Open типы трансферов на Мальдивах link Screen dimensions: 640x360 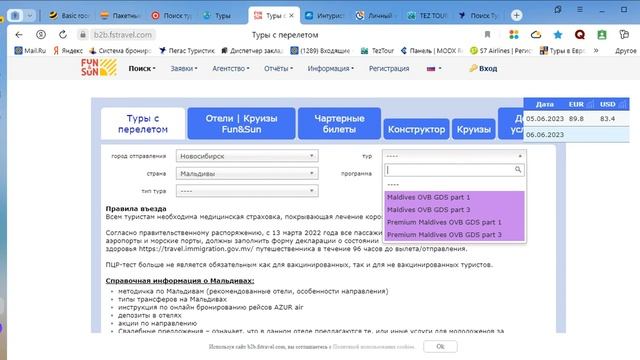pyautogui.click(x=172, y=299)
